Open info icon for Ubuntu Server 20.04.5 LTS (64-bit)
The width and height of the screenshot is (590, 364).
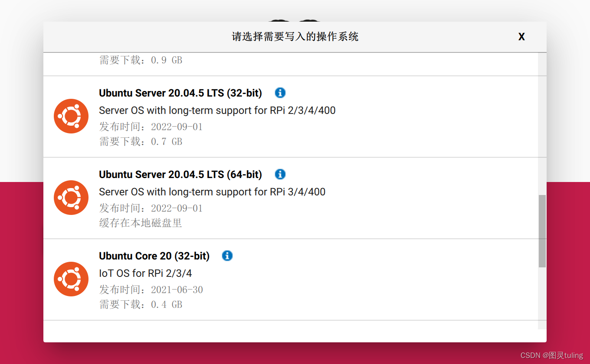pyautogui.click(x=280, y=174)
